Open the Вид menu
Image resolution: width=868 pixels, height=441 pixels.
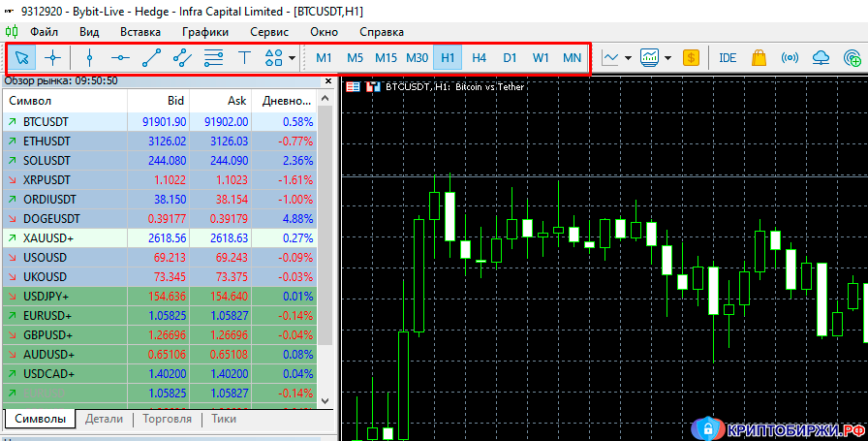tap(89, 32)
